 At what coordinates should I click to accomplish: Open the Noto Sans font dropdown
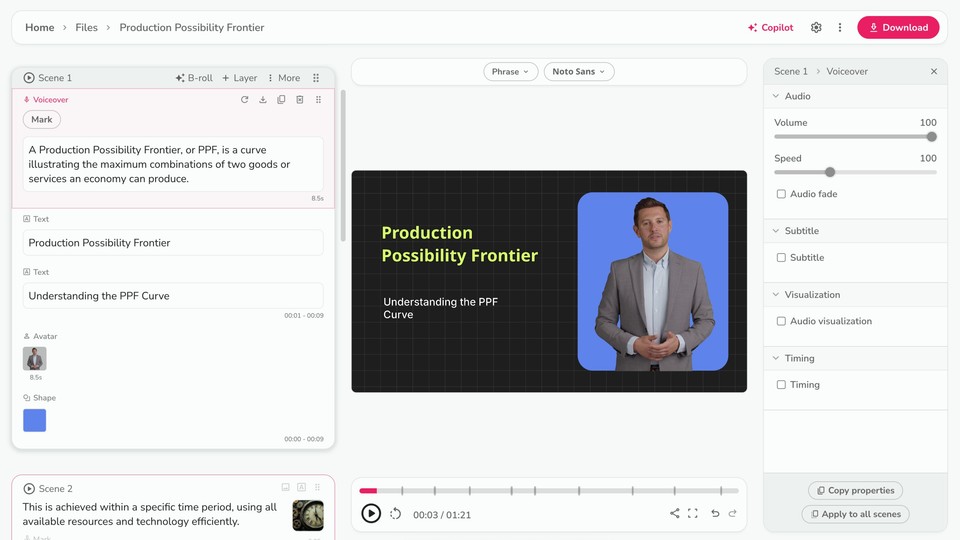pos(579,72)
